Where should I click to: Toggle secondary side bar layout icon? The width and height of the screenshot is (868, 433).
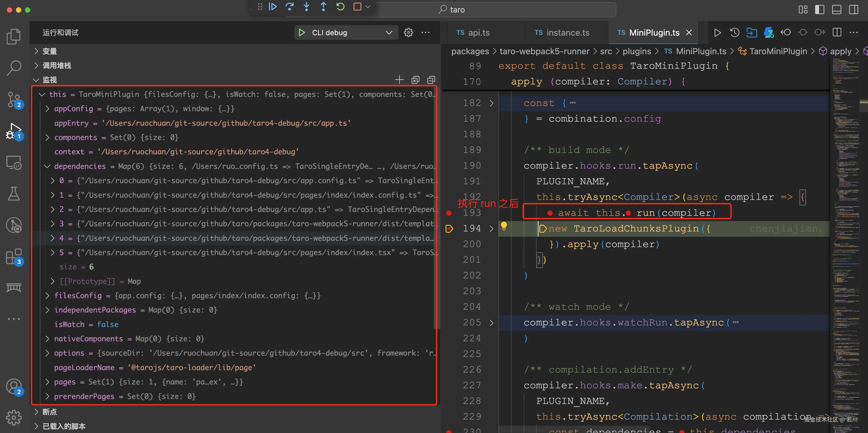click(x=854, y=10)
